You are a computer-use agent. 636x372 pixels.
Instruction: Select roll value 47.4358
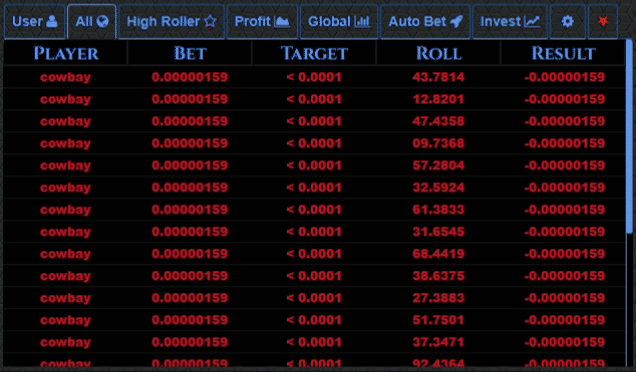point(438,121)
